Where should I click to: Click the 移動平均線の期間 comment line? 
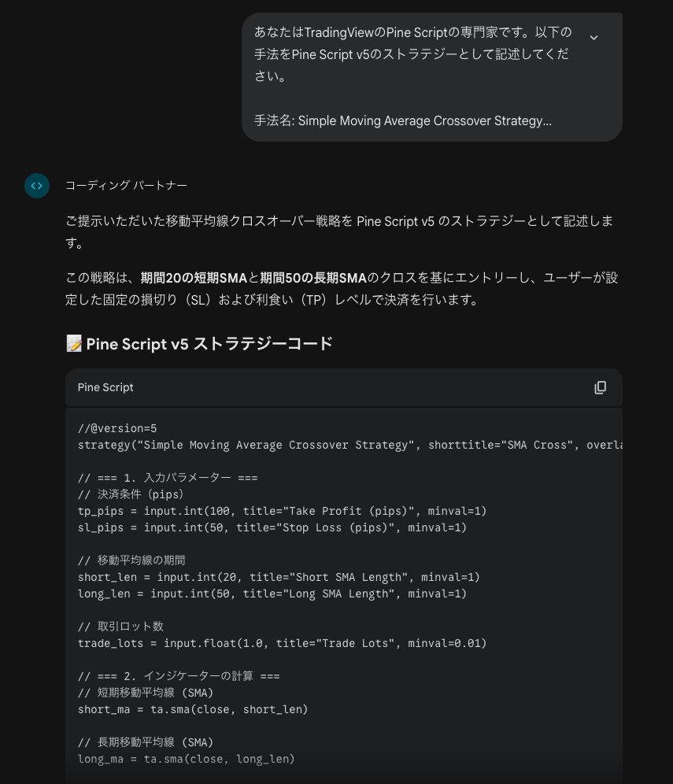[131, 560]
